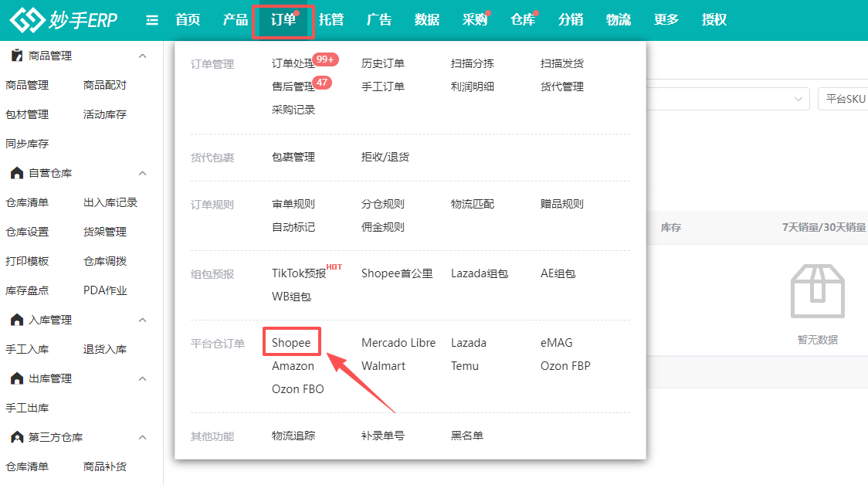Collapse the 自营仓库 sidebar section

[x=142, y=173]
